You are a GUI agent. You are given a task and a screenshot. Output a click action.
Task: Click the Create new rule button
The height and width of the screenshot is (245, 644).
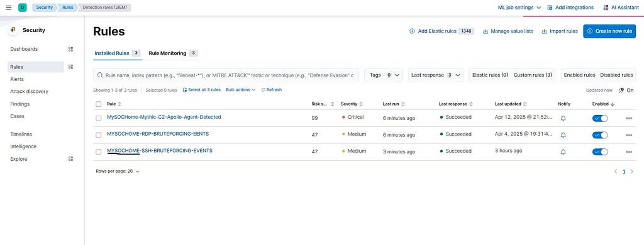[x=609, y=31]
